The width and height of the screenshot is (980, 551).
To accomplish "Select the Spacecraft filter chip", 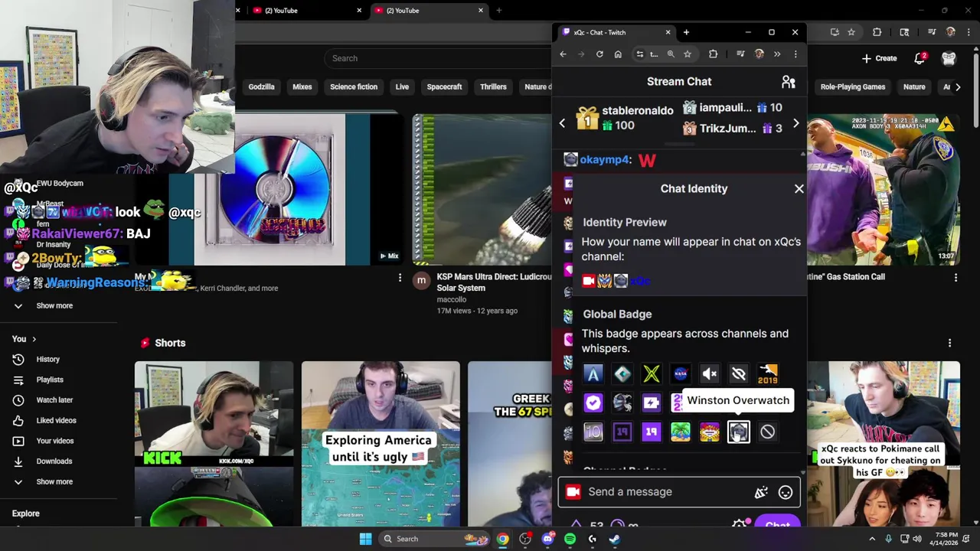I will (x=444, y=87).
